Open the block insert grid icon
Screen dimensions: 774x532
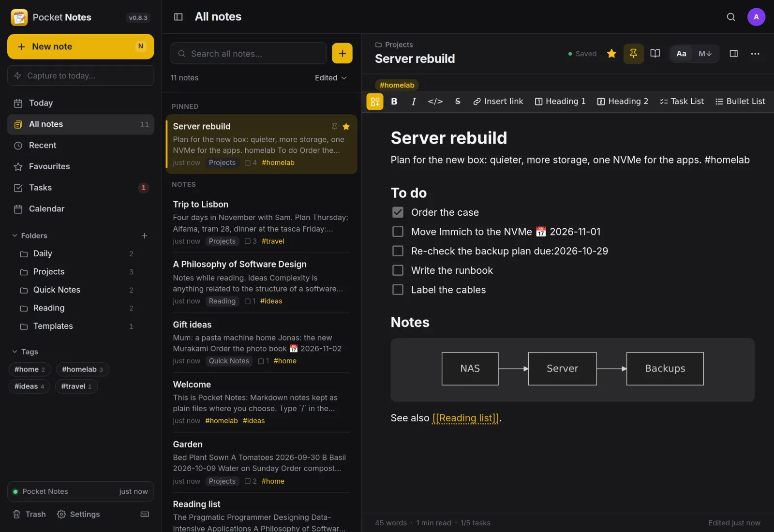[375, 102]
